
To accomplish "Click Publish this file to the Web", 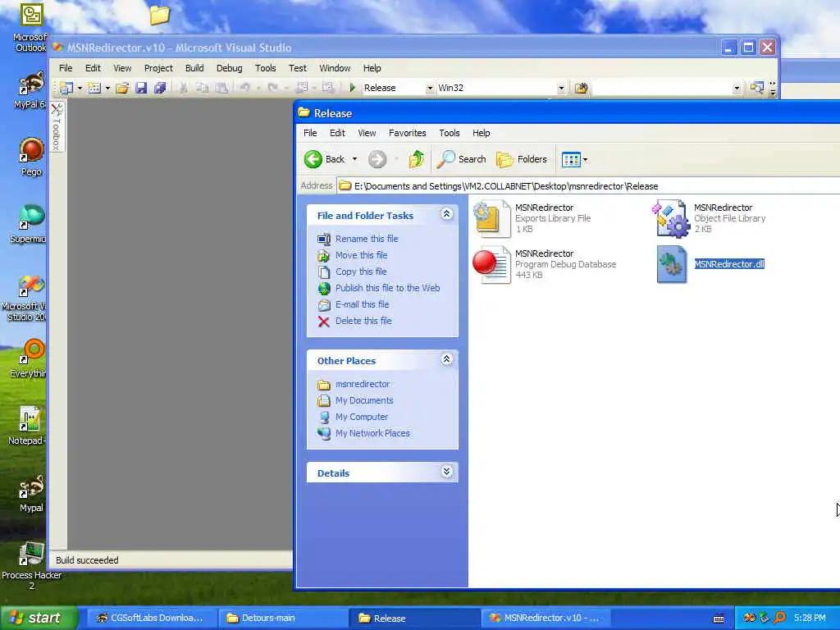I will pyautogui.click(x=387, y=288).
